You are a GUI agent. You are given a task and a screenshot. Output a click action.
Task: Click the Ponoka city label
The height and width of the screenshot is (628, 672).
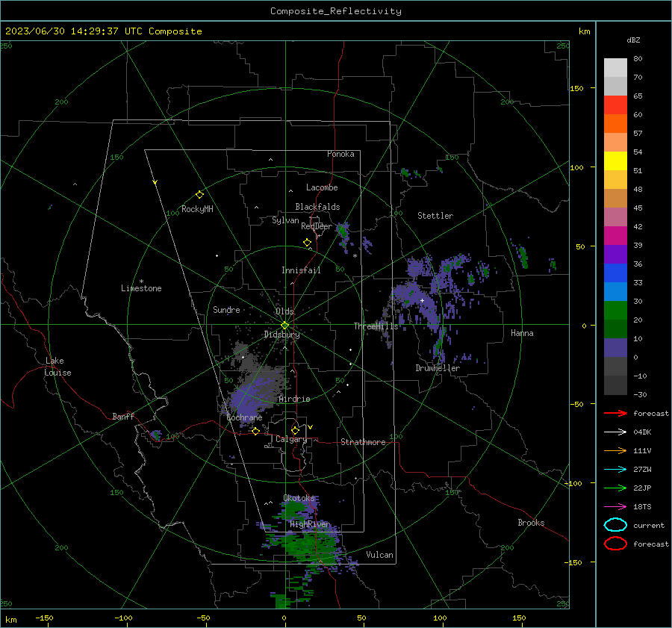(x=340, y=154)
